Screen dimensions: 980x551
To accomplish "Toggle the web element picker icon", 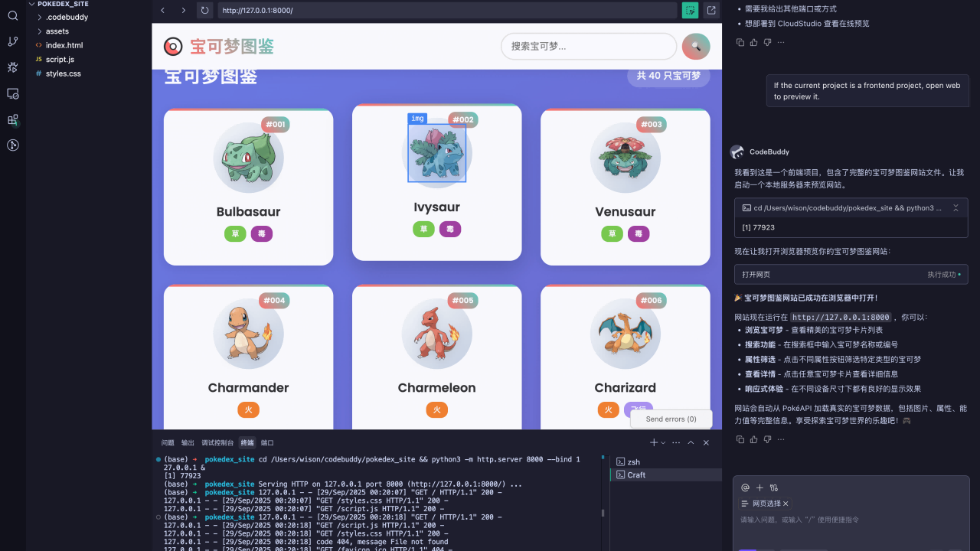I will click(x=691, y=10).
